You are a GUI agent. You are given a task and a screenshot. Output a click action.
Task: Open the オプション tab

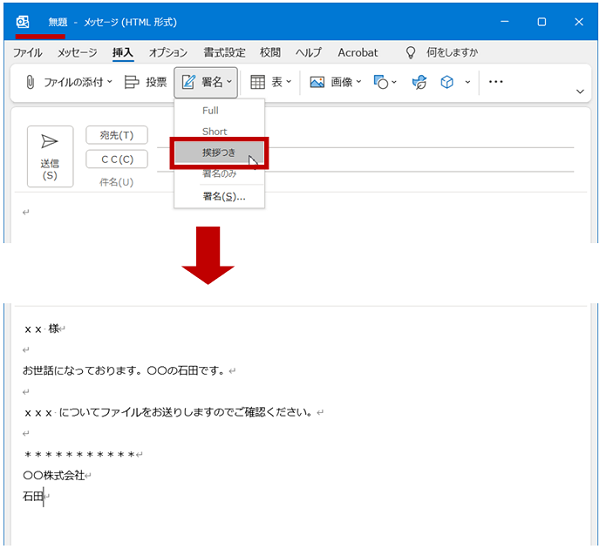point(168,52)
